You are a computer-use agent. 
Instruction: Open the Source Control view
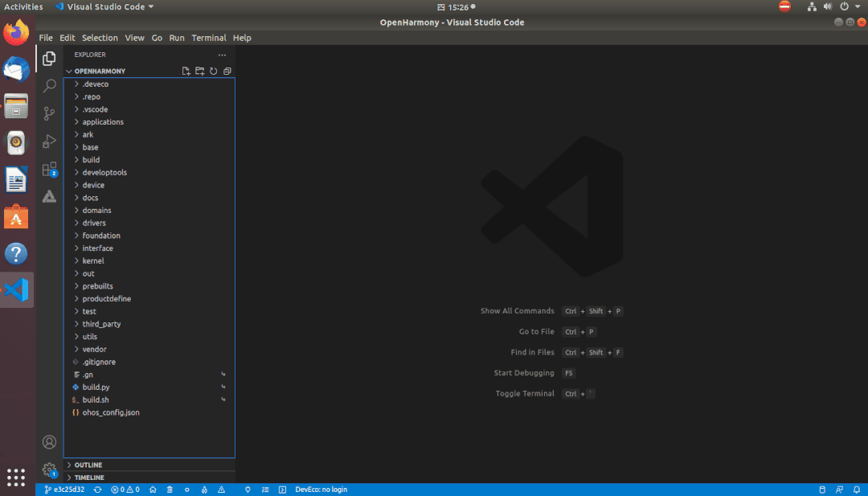pyautogui.click(x=49, y=113)
